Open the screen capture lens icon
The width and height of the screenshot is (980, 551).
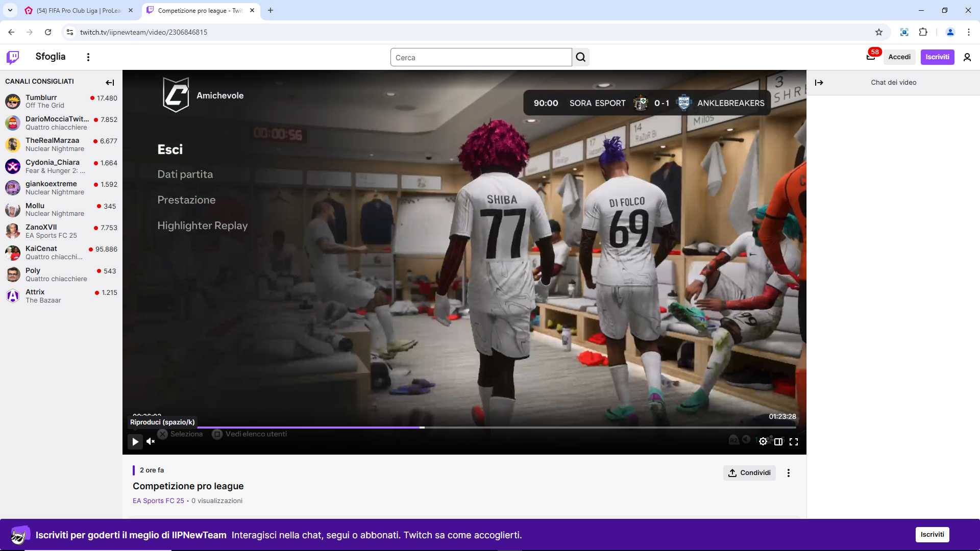pos(904,32)
